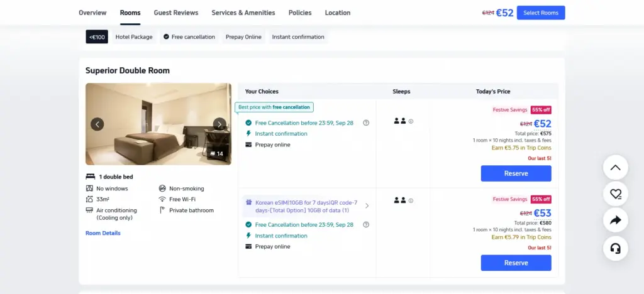Click the Private bathroom icon
Screen dimensions: 644x294
coord(162,210)
